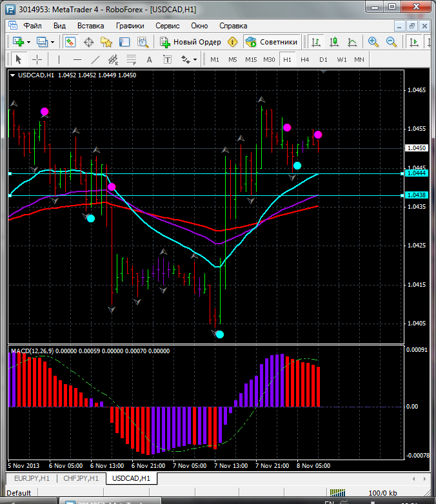
Task: Enable the H4 timeframe
Action: [x=305, y=59]
